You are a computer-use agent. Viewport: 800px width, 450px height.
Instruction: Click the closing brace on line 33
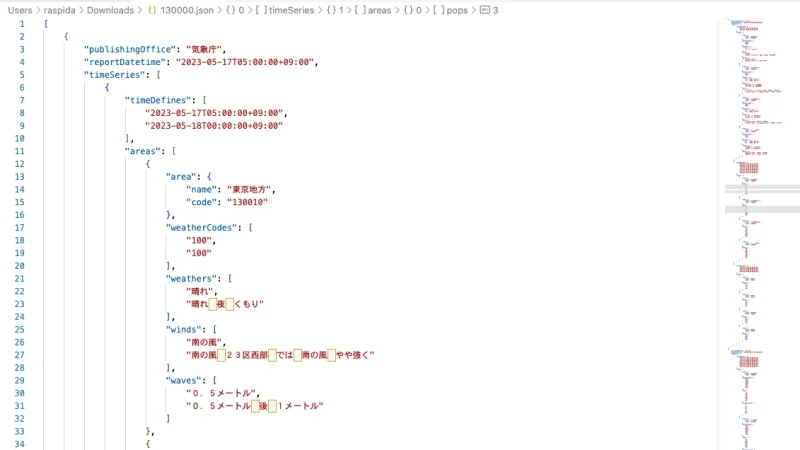point(148,432)
